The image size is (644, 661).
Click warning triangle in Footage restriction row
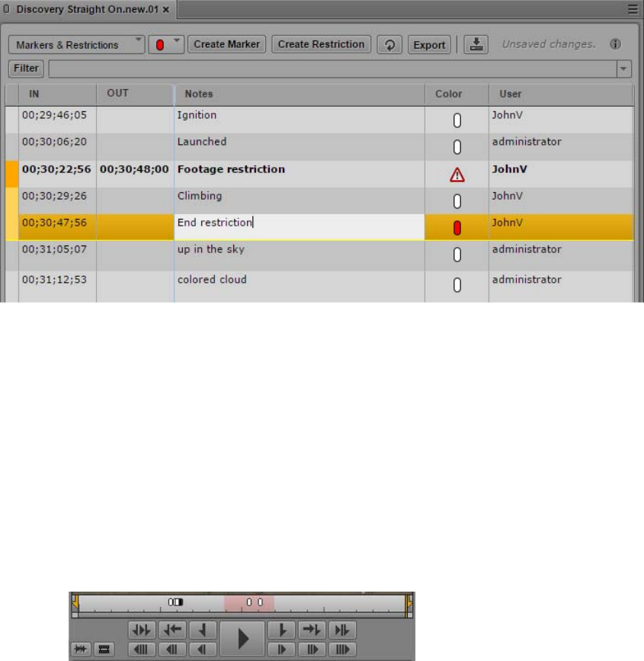click(457, 175)
